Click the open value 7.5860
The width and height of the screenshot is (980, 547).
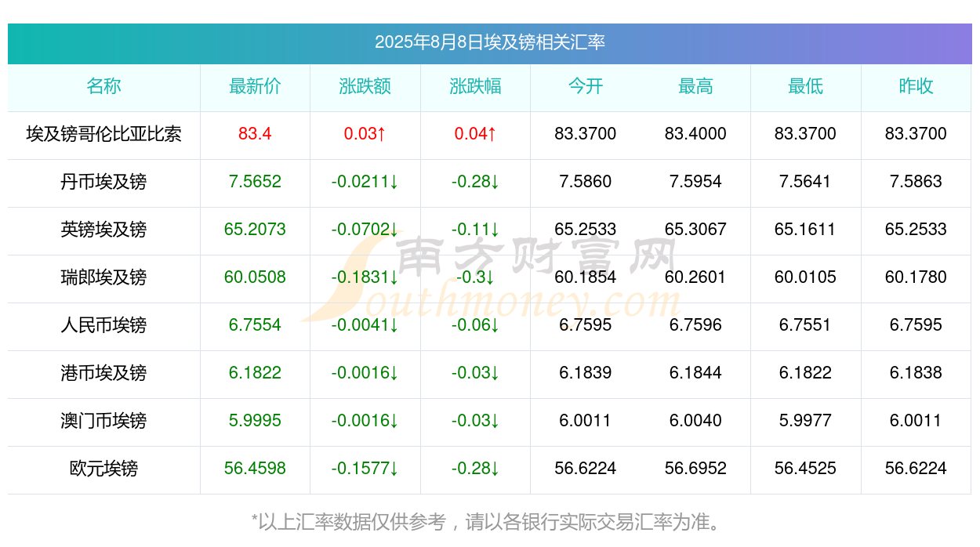pos(586,182)
